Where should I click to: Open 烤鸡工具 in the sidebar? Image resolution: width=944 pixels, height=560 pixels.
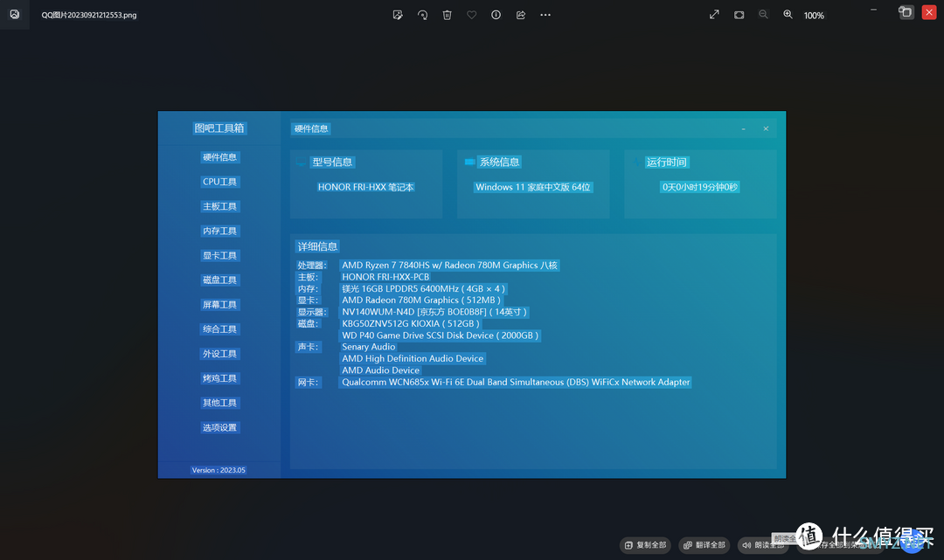219,378
